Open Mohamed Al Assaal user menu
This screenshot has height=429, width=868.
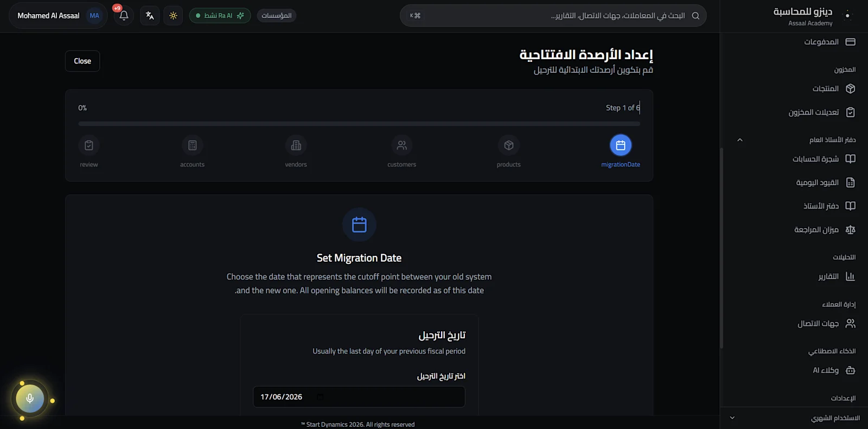coord(58,16)
